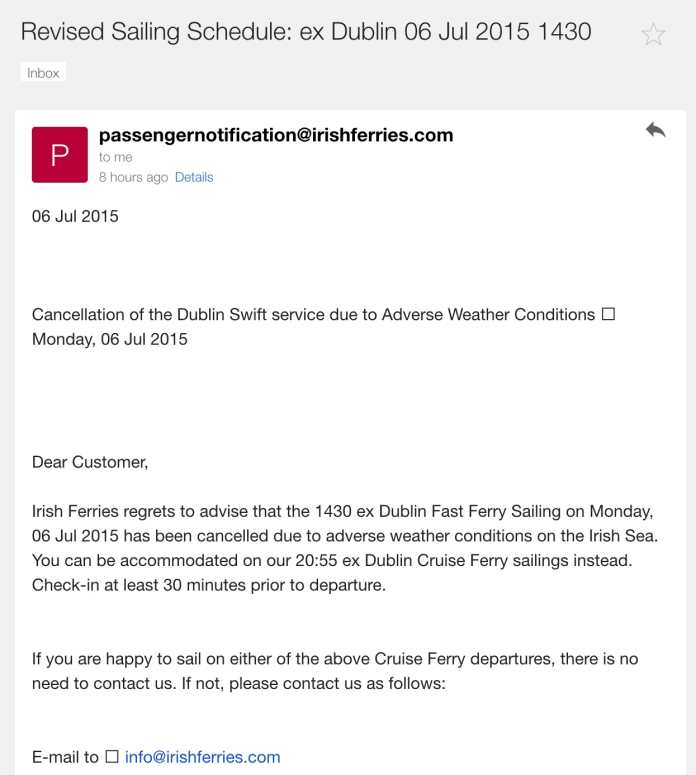
Task: Star this Revised Sailing Schedule email
Action: pos(653,35)
